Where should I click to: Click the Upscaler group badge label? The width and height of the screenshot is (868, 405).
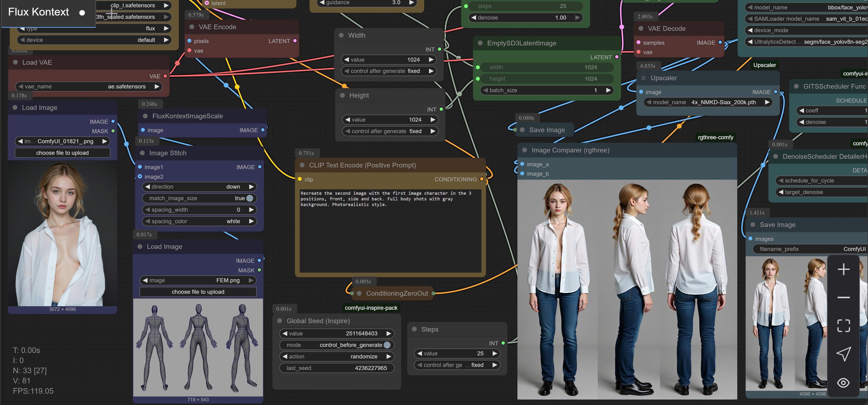[764, 65]
